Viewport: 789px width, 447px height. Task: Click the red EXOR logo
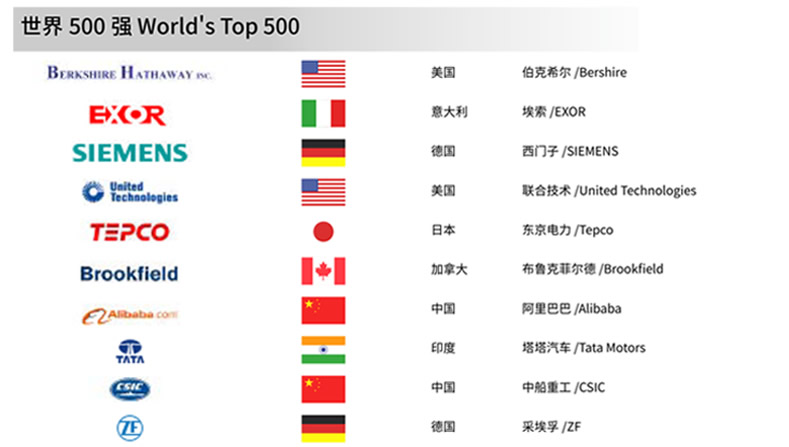coord(127,115)
